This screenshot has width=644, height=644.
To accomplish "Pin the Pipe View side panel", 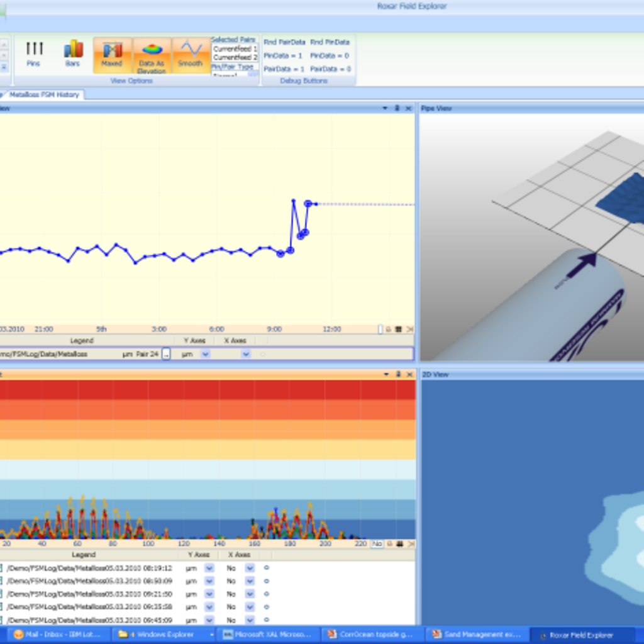I will [397, 108].
